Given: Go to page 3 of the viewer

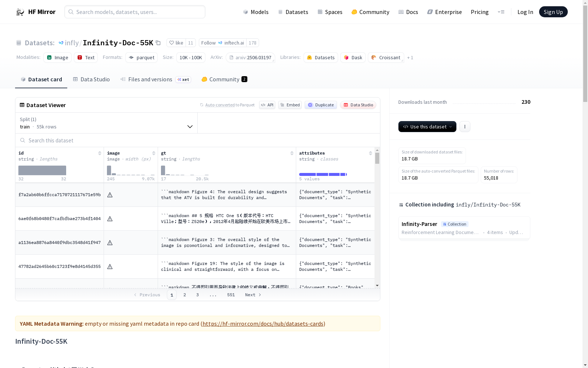Looking at the screenshot, I should pos(197,295).
